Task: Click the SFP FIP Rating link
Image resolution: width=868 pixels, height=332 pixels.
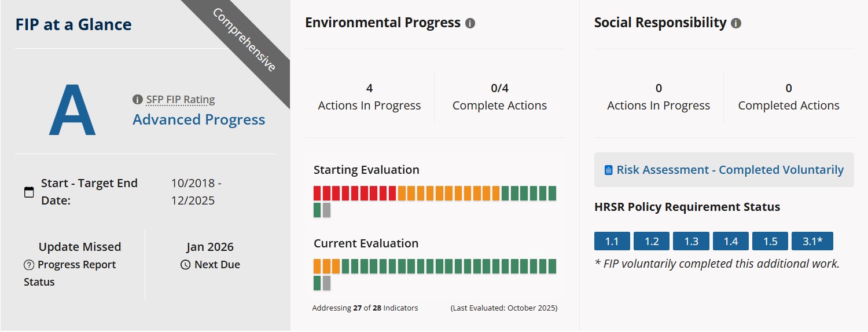Action: tap(180, 100)
